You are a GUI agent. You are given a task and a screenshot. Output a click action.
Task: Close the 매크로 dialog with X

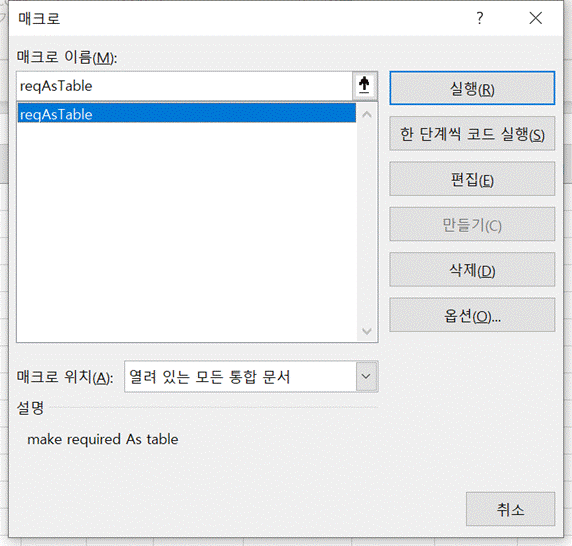pyautogui.click(x=536, y=18)
